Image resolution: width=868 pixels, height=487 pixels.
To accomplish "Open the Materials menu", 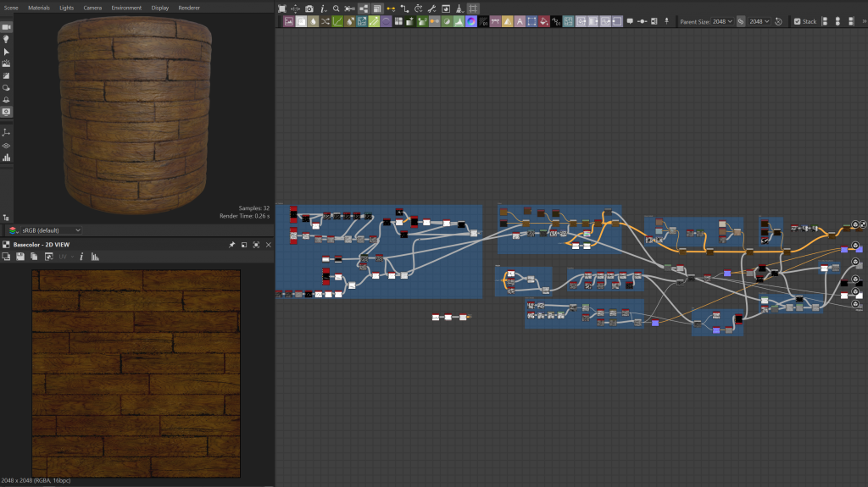I will pyautogui.click(x=39, y=7).
